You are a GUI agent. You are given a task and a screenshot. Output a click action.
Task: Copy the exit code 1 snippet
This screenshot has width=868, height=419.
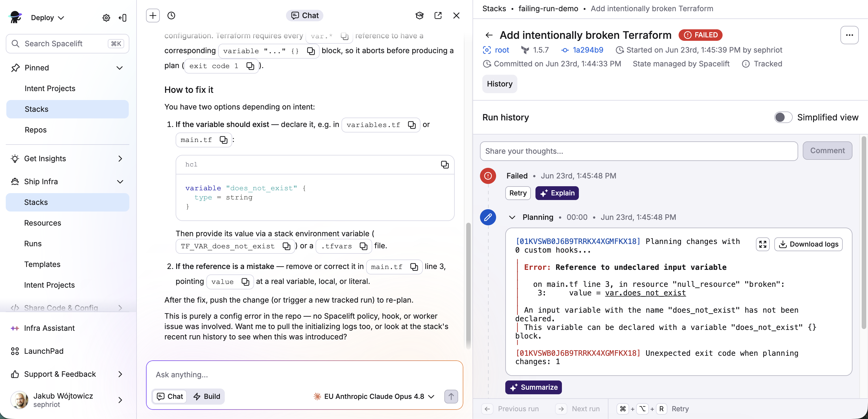(x=250, y=66)
